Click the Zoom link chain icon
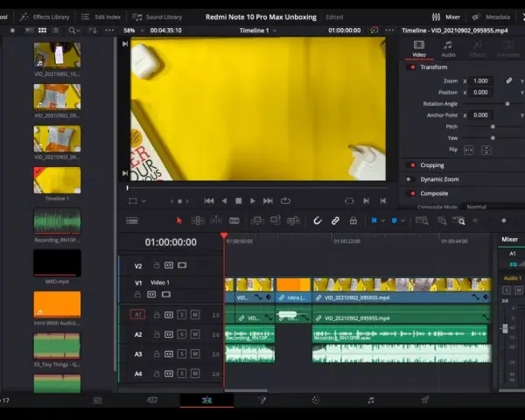Image resolution: width=525 pixels, height=420 pixels. [509, 80]
